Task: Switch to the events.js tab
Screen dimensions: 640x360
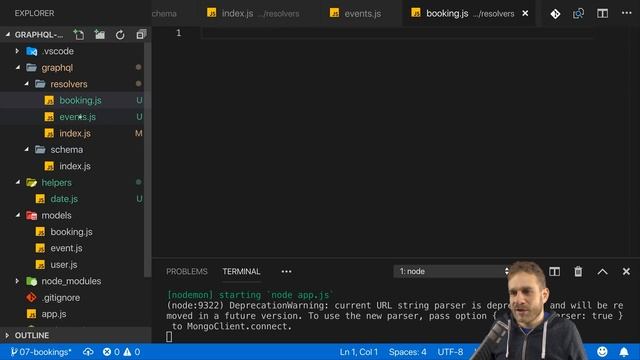Action: tap(355, 13)
